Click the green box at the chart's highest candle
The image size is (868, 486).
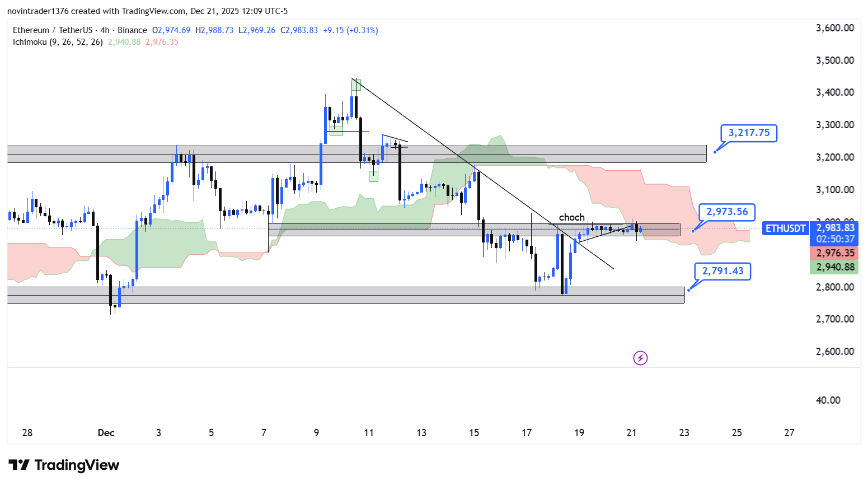356,85
